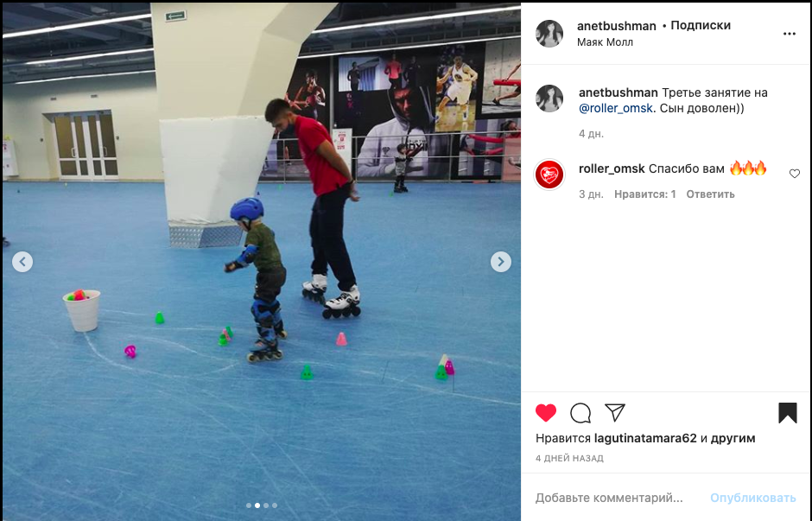
Task: View comment likes Нравится: 1
Action: (644, 194)
